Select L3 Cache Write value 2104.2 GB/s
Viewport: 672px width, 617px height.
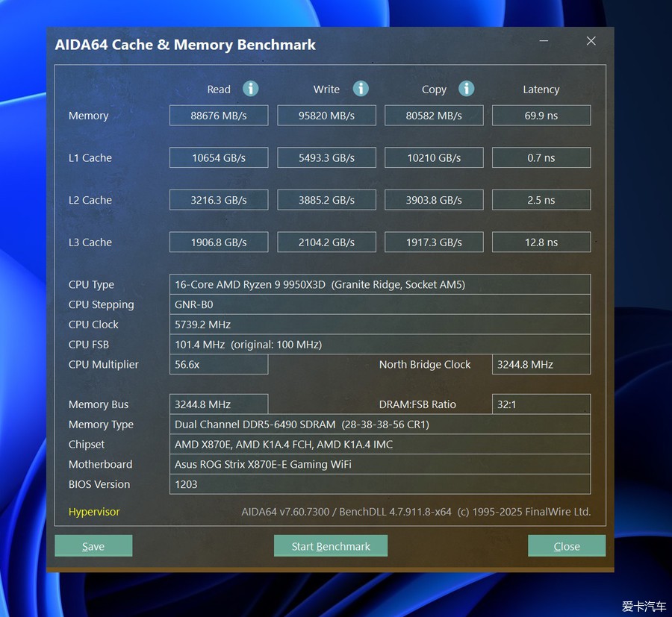(326, 242)
